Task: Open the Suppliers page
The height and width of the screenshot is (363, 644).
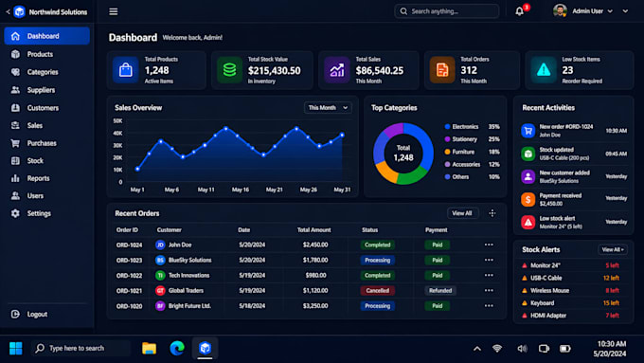Action: (46, 90)
